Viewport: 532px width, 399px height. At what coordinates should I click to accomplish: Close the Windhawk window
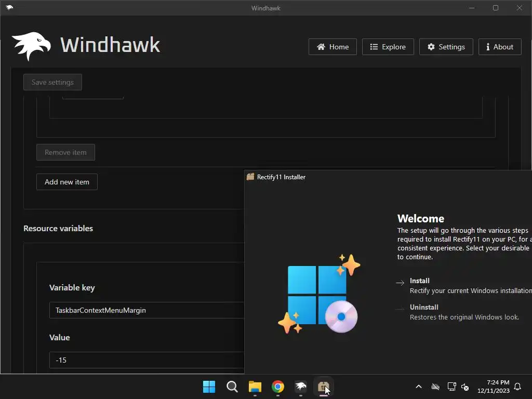(520, 8)
